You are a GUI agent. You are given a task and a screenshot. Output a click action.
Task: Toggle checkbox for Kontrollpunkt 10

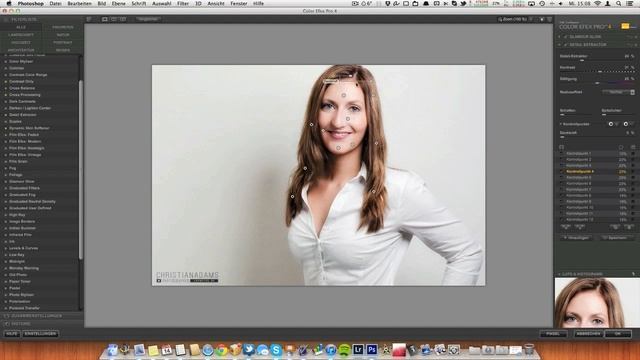(562, 207)
